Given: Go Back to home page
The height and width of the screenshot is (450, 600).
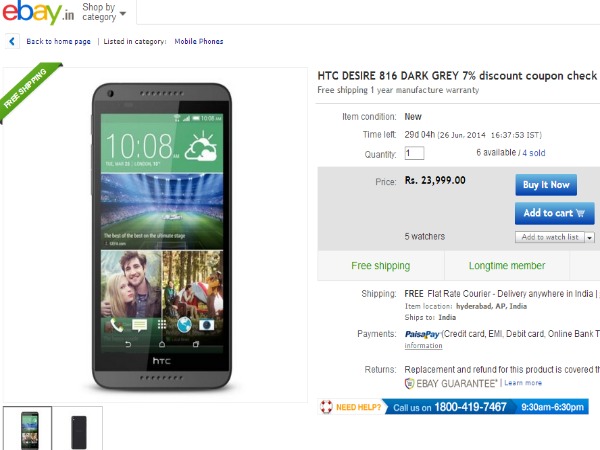Looking at the screenshot, I should (x=58, y=42).
